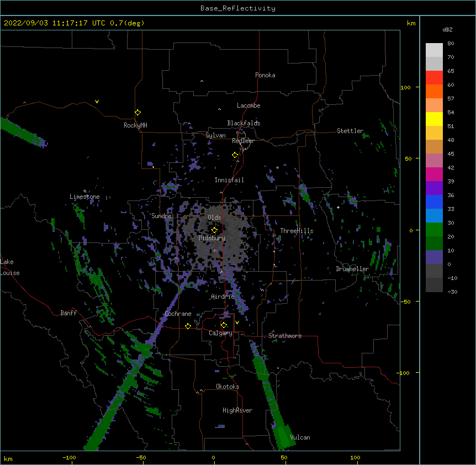This screenshot has height=465, width=476.
Task: Click the yellow V marker northeast of Calgary
Action: point(237,323)
